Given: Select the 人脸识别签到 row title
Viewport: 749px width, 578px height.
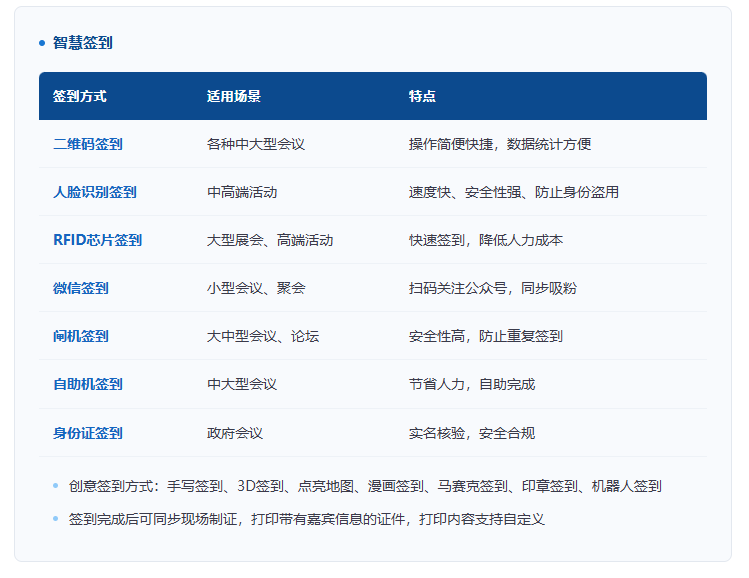Looking at the screenshot, I should tap(95, 193).
